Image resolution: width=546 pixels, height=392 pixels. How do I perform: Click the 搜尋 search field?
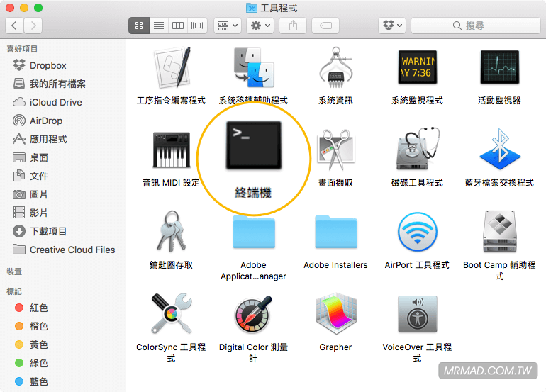[x=475, y=26]
